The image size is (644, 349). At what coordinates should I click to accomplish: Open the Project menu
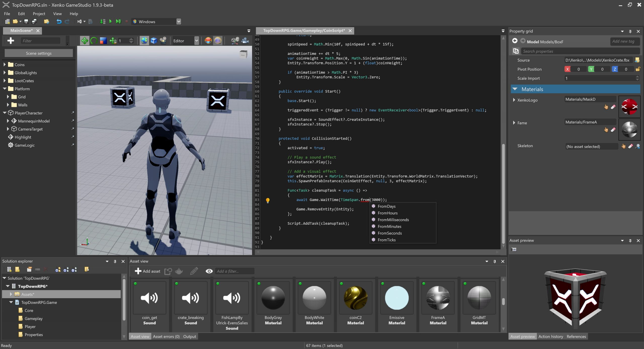(x=39, y=14)
